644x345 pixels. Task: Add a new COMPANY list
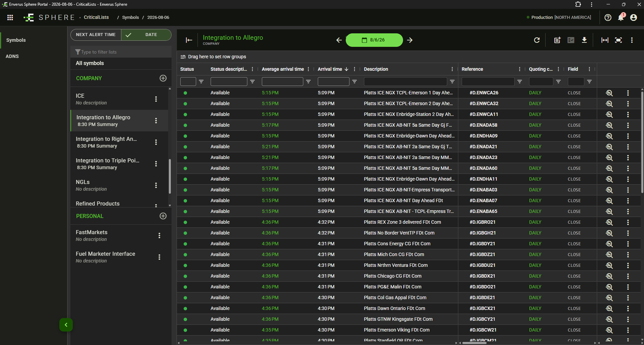163,78
